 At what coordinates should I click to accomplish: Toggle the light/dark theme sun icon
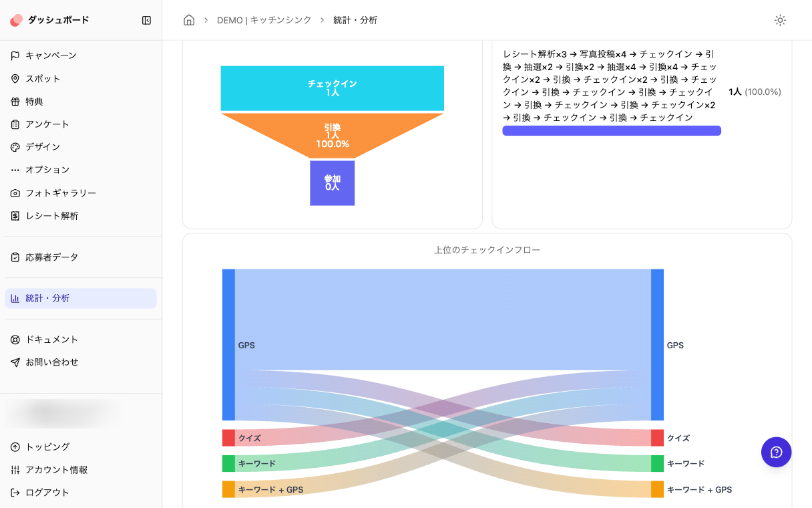[x=780, y=20]
